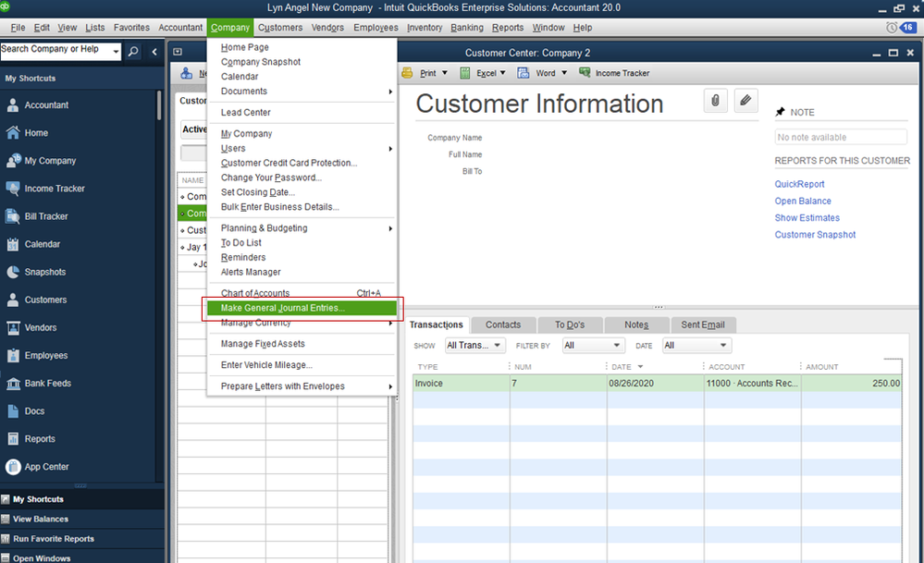Open Reports shortcut in sidebar

click(x=30, y=439)
